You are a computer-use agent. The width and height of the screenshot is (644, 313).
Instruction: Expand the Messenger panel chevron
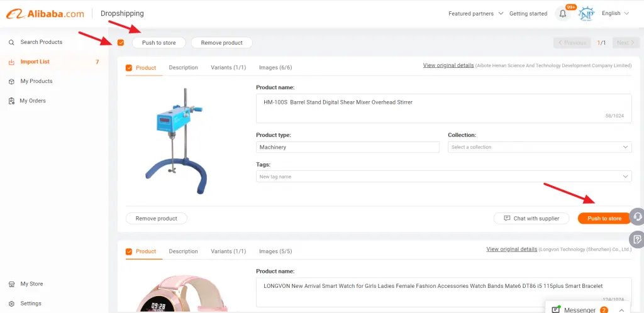pyautogui.click(x=621, y=310)
